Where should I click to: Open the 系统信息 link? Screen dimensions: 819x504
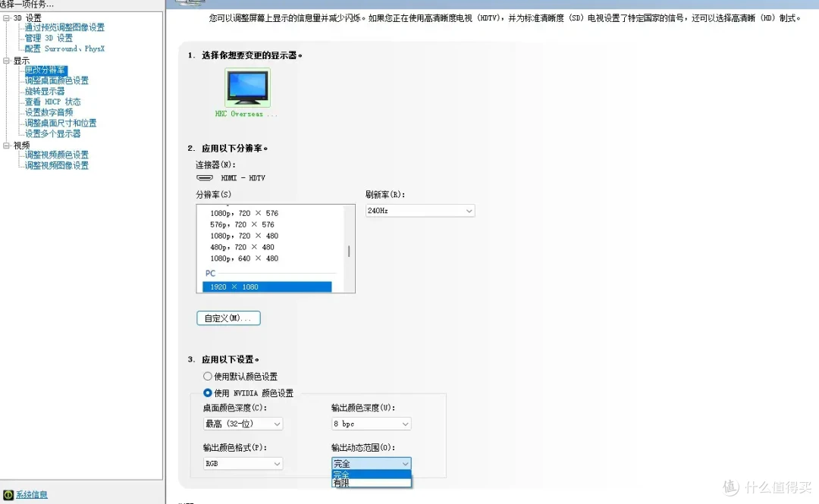pyautogui.click(x=32, y=494)
